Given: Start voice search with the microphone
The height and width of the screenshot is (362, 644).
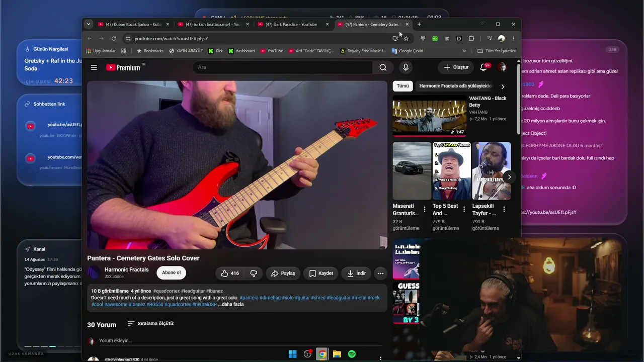Looking at the screenshot, I should click(x=406, y=67).
